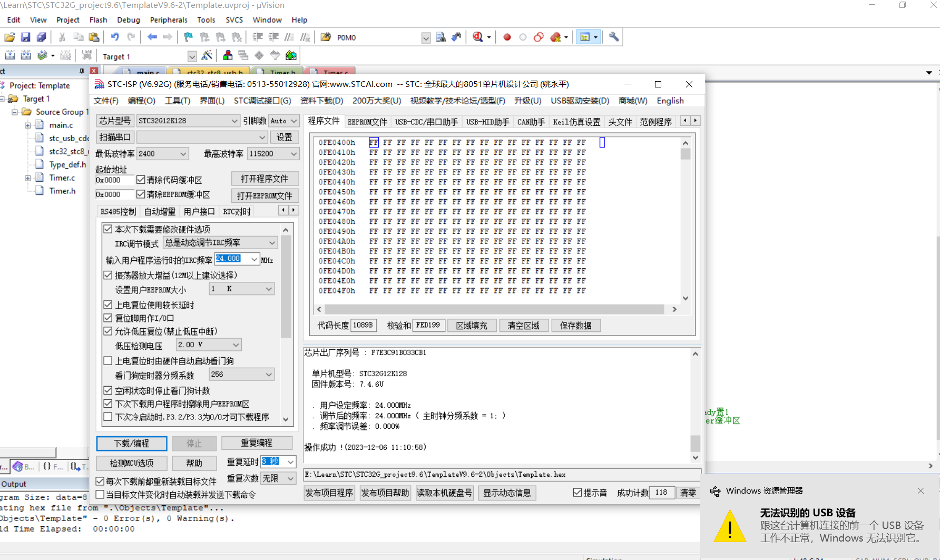
Task: Expand the Timer.c tree node
Action: click(x=28, y=178)
